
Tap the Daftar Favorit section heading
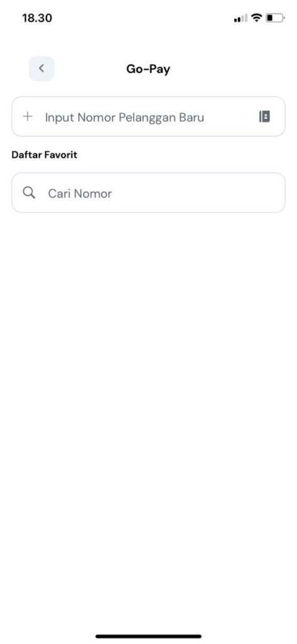point(45,155)
